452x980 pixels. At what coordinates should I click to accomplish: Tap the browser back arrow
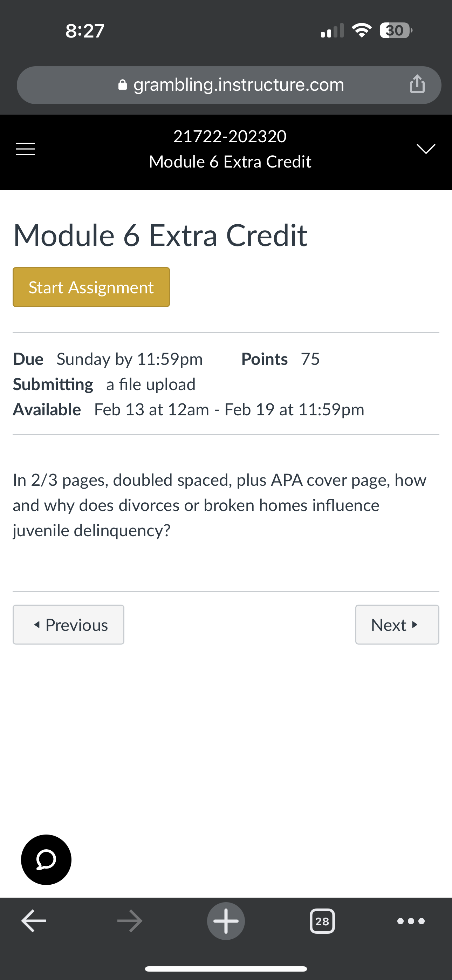click(34, 921)
